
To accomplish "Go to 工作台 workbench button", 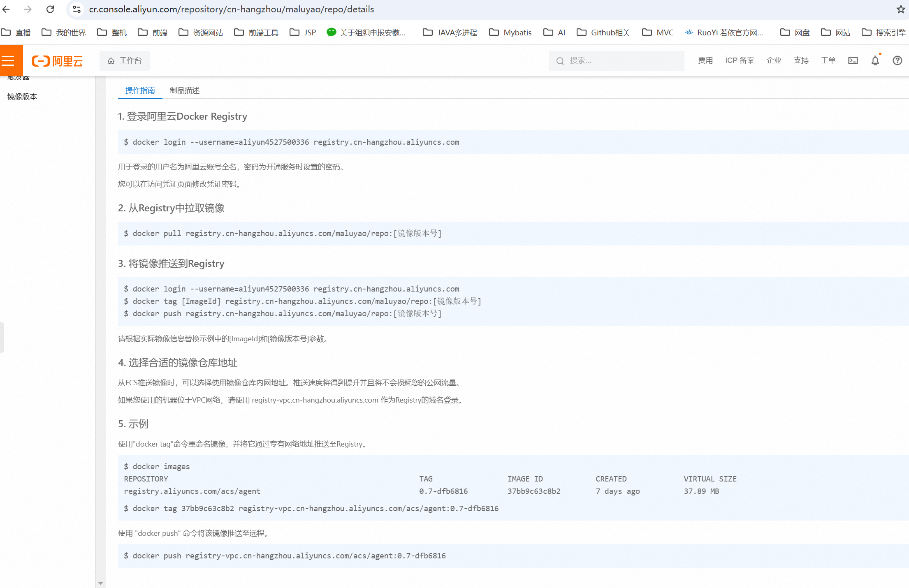I will coord(125,60).
